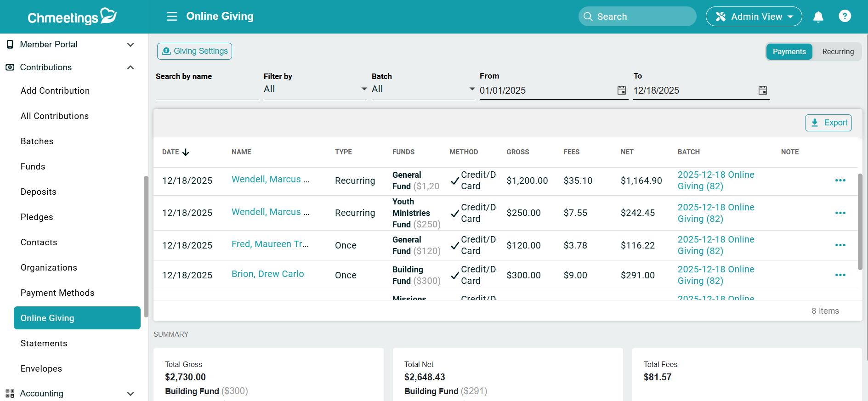Image resolution: width=868 pixels, height=401 pixels.
Task: Expand the Member Portal section
Action: [130, 45]
